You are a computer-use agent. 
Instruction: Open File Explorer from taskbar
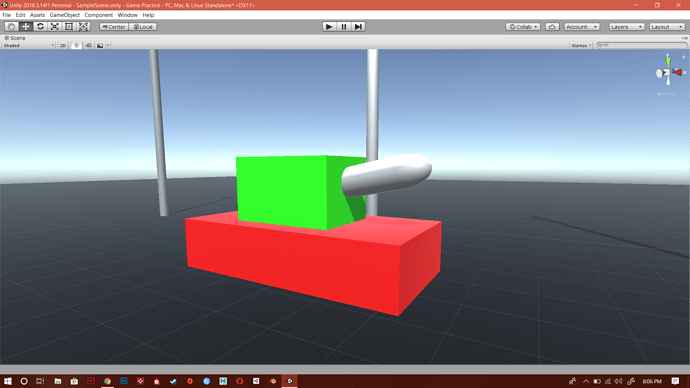[x=58, y=381]
